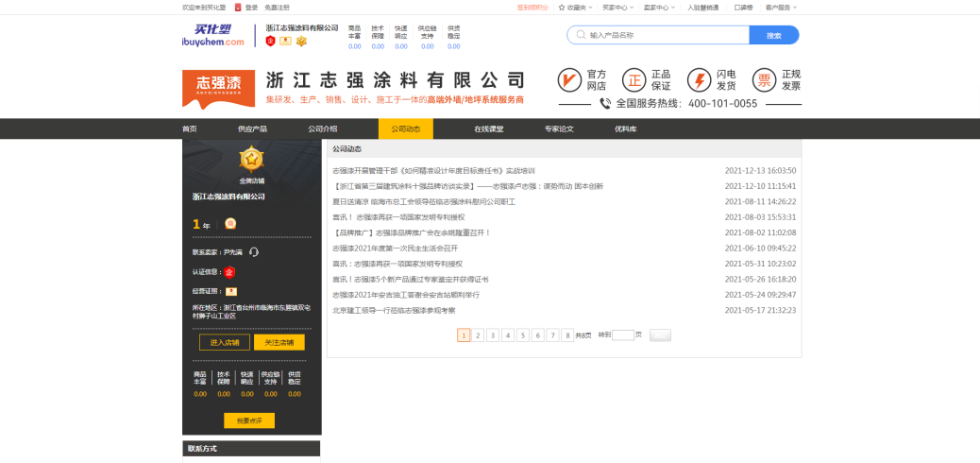Click the round badge beside 1年
980x463 pixels.
[230, 223]
